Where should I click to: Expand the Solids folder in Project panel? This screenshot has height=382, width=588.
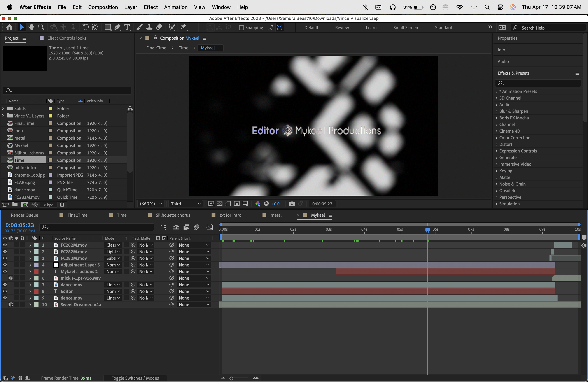tap(3, 108)
